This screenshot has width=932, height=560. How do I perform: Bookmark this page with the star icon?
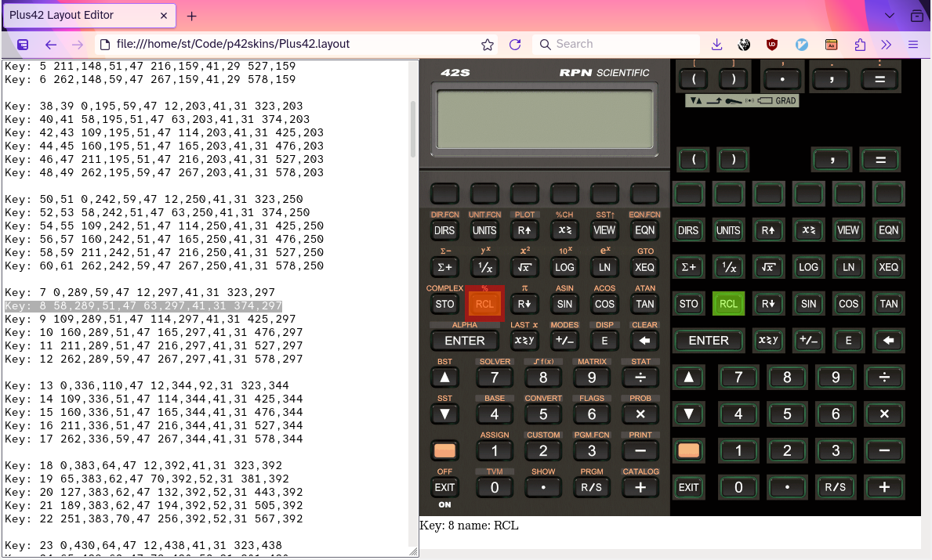click(488, 45)
